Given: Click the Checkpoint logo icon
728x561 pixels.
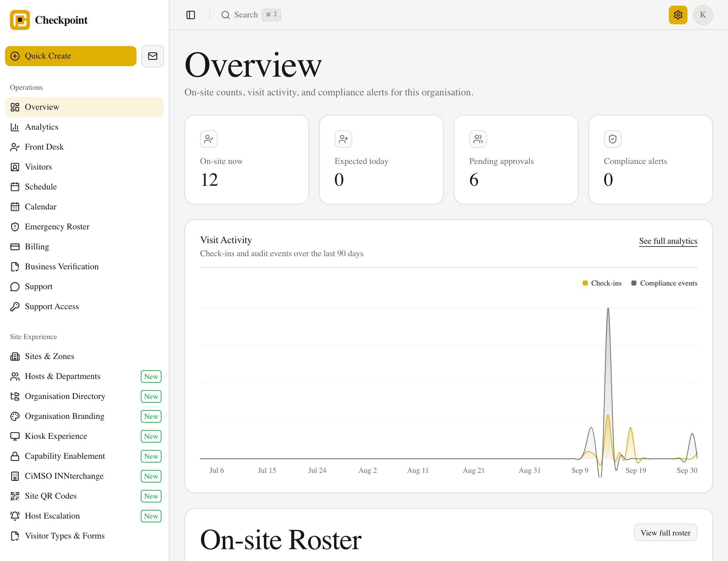Looking at the screenshot, I should coord(20,20).
